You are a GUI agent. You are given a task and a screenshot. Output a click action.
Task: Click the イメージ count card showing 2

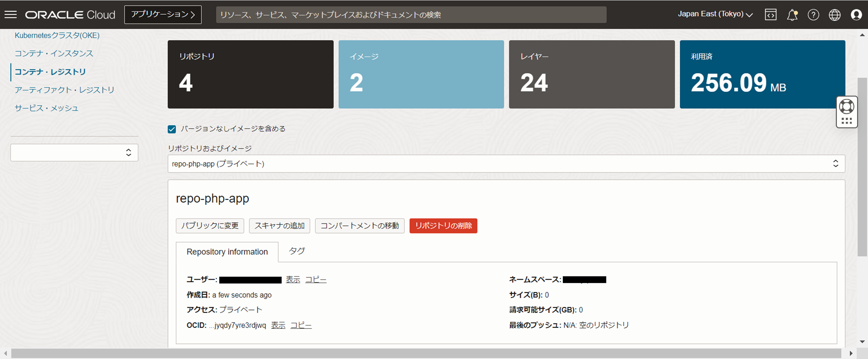[x=421, y=74]
